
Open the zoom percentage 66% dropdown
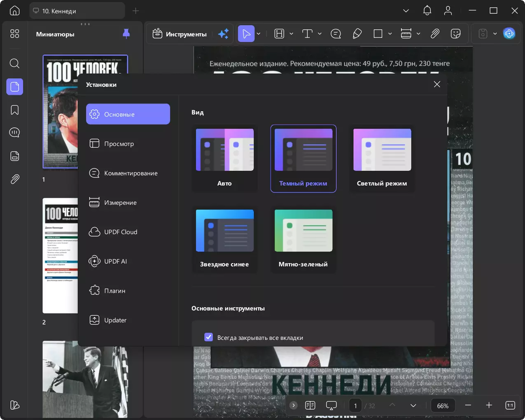[443, 406]
